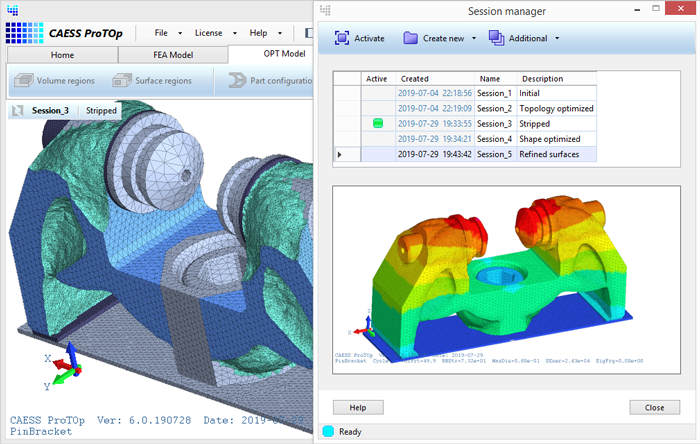Click the Part configuration icon
This screenshot has height=444, width=700.
coord(237,80)
